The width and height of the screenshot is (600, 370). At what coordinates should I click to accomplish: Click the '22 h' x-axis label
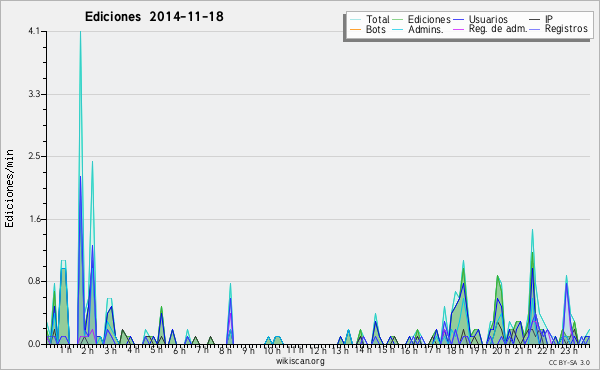pyautogui.click(x=546, y=350)
